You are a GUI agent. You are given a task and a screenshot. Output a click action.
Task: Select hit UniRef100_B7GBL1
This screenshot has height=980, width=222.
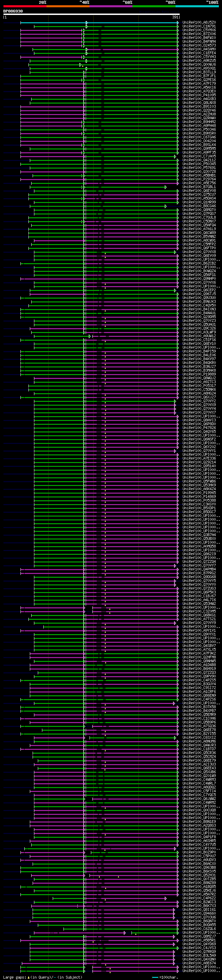tap(199, 187)
